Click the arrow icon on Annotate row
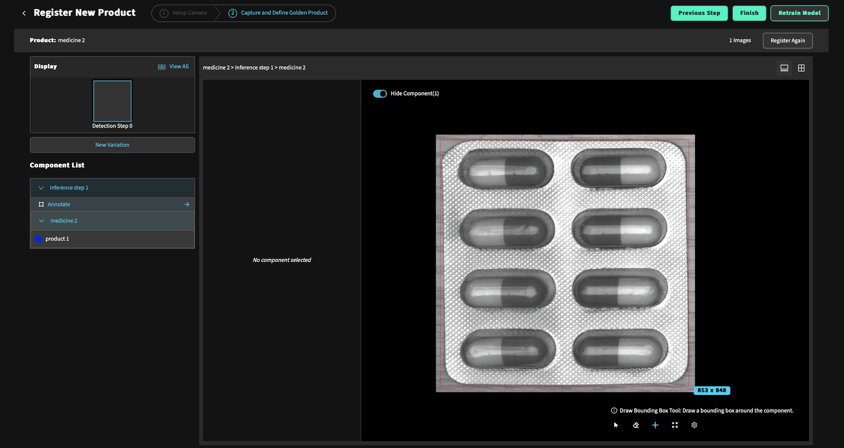 187,204
